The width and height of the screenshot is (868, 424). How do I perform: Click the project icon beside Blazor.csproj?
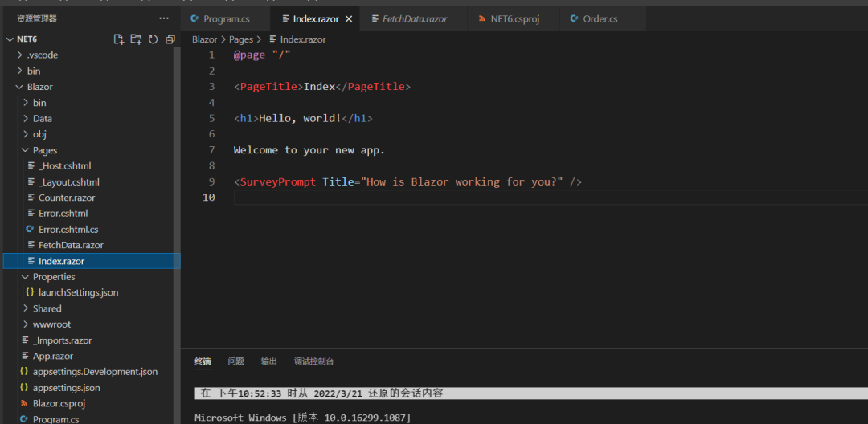[x=24, y=403]
